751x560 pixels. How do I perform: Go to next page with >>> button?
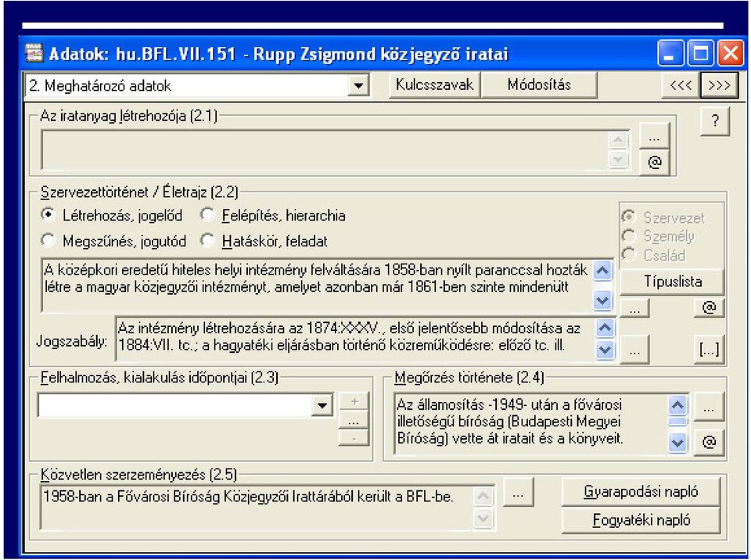coord(719,85)
